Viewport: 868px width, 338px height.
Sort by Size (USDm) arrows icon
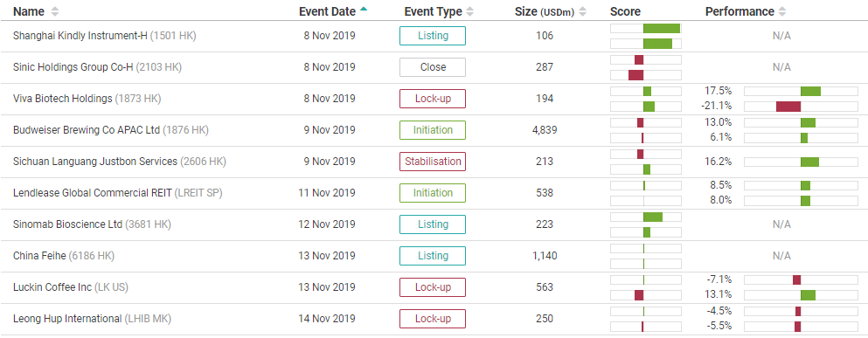pyautogui.click(x=582, y=11)
